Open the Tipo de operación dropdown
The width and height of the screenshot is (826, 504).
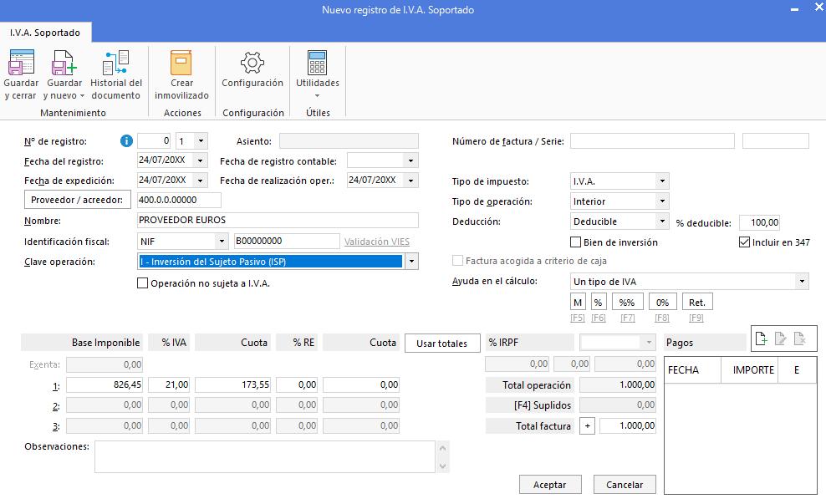[662, 201]
